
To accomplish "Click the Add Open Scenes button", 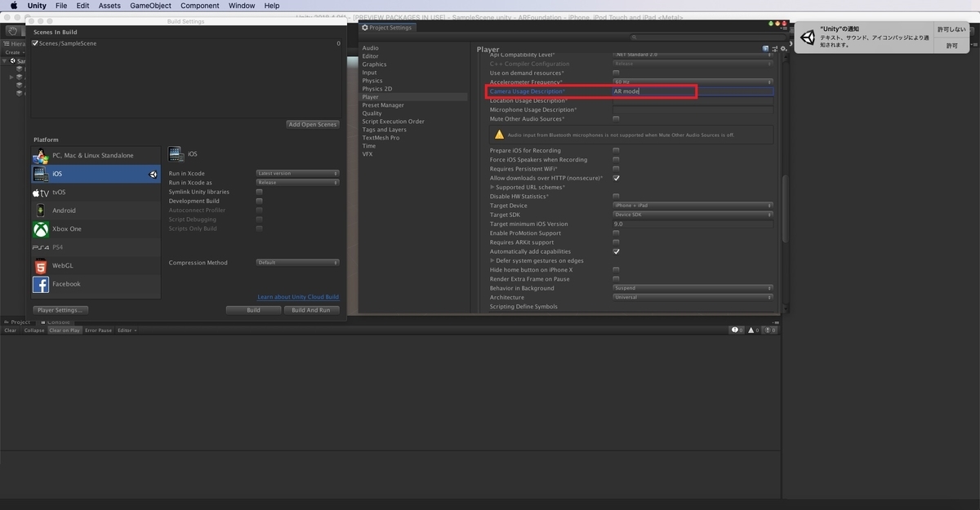I will [313, 124].
